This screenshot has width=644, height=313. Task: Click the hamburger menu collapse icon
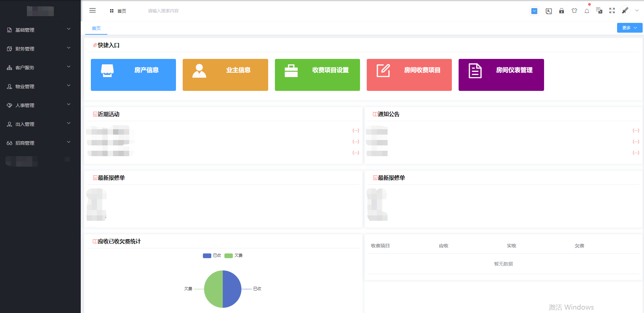click(93, 11)
